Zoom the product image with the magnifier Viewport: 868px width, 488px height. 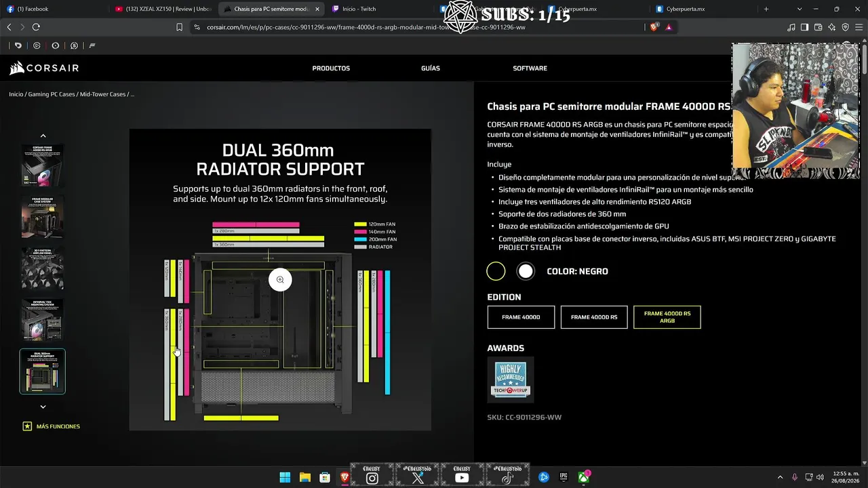280,280
